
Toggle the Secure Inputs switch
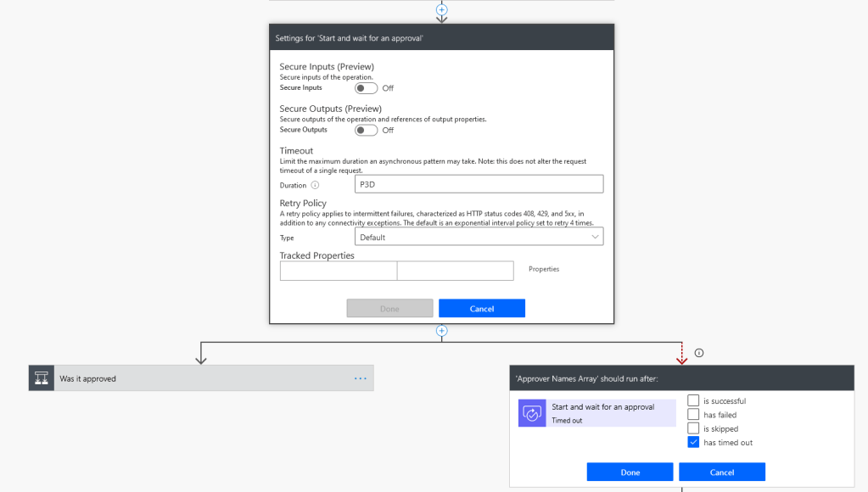click(x=366, y=88)
